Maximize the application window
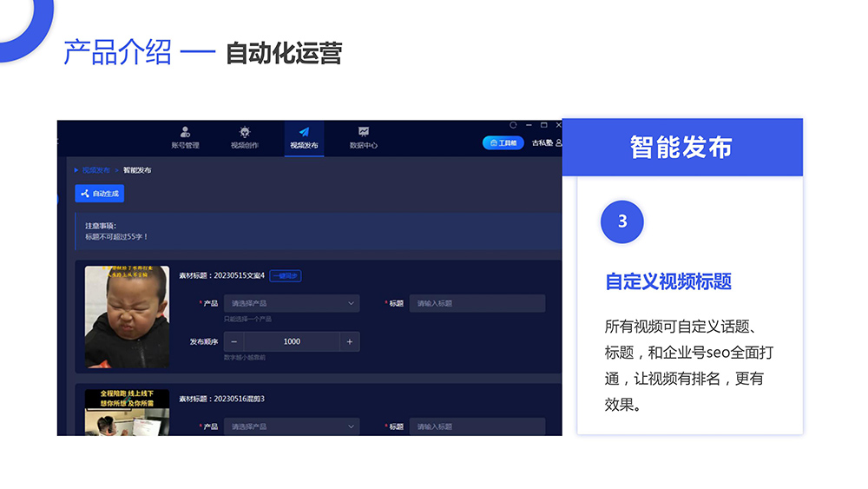 coord(543,125)
